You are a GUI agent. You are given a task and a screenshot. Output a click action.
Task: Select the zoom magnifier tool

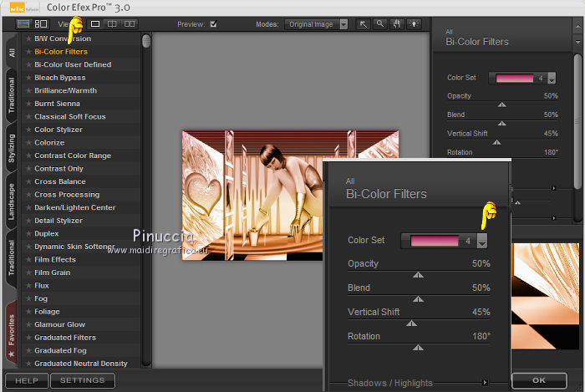[x=380, y=24]
